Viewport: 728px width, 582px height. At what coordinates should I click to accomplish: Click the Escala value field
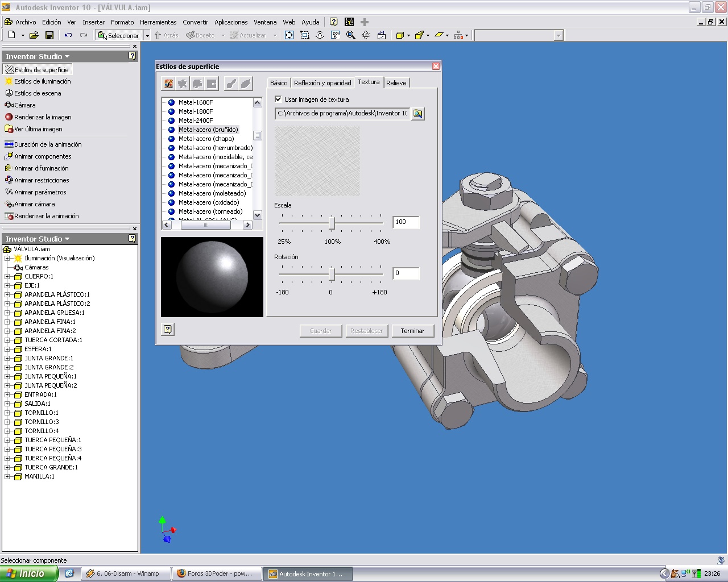(406, 222)
